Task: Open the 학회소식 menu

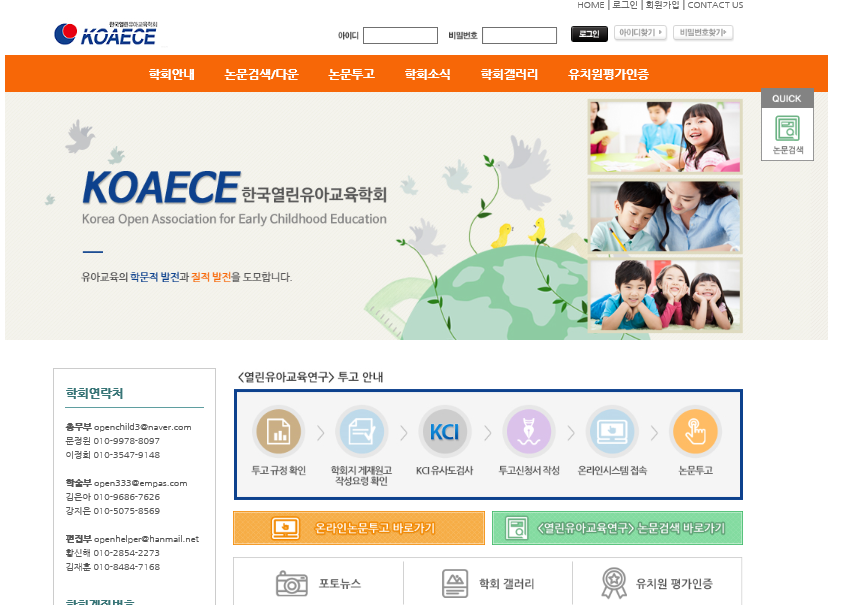Action: 428,74
